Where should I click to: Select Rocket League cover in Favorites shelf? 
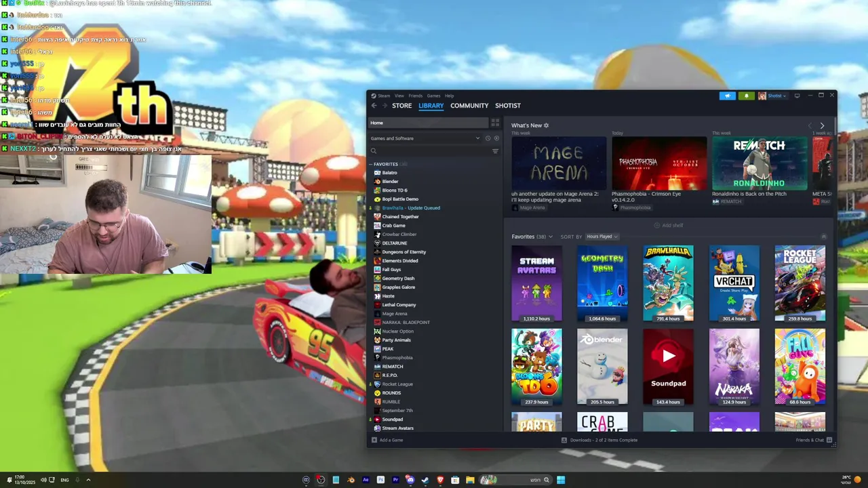[x=800, y=283]
